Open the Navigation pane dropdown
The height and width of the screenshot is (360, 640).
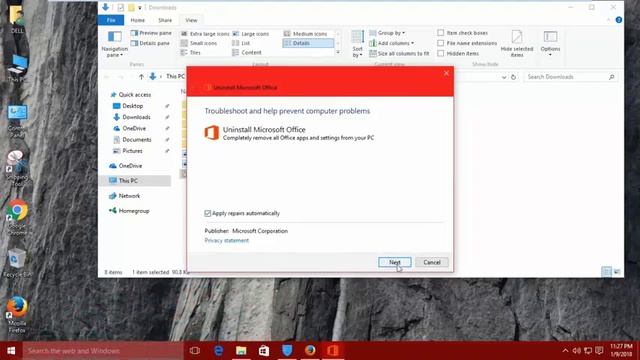tap(115, 44)
